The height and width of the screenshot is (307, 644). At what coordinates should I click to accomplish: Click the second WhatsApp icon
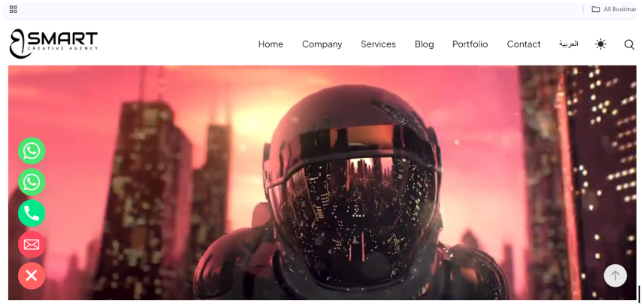point(32,182)
